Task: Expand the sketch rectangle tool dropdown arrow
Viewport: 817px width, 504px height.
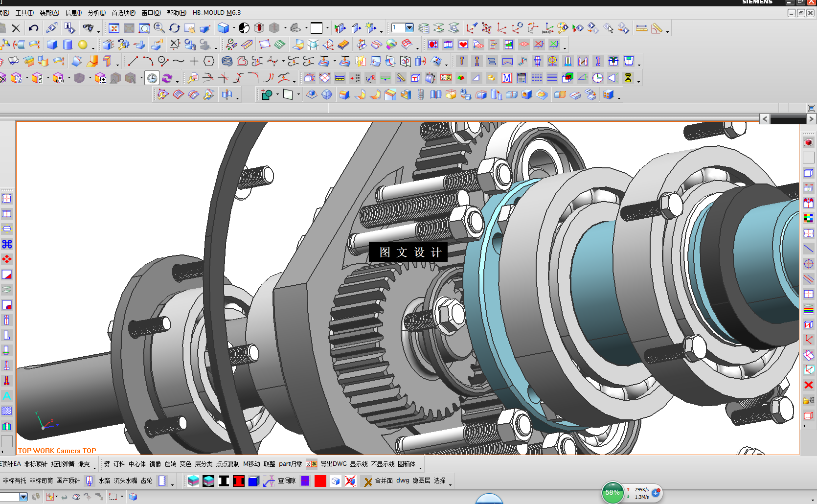Action: point(298,94)
